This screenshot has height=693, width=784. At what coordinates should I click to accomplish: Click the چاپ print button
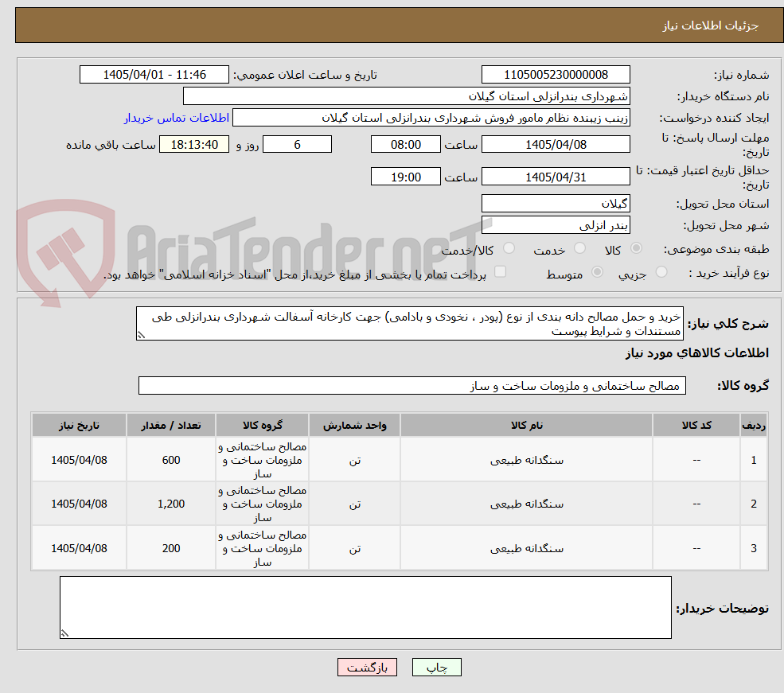click(x=436, y=667)
